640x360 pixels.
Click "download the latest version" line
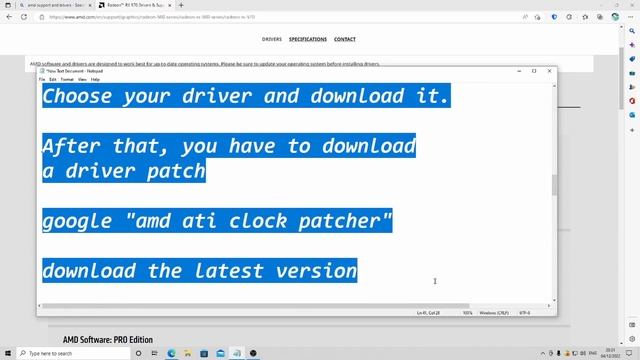200,271
